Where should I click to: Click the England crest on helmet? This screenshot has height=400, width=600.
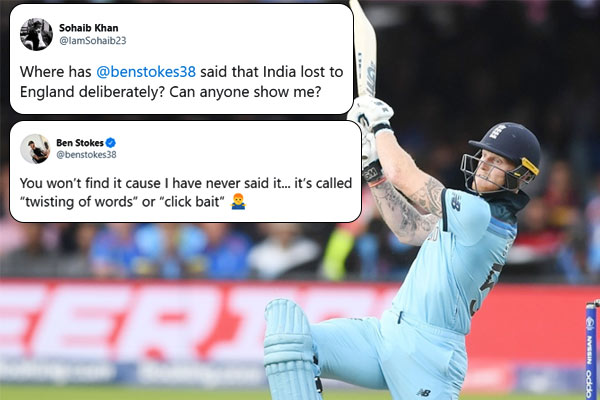(x=496, y=132)
